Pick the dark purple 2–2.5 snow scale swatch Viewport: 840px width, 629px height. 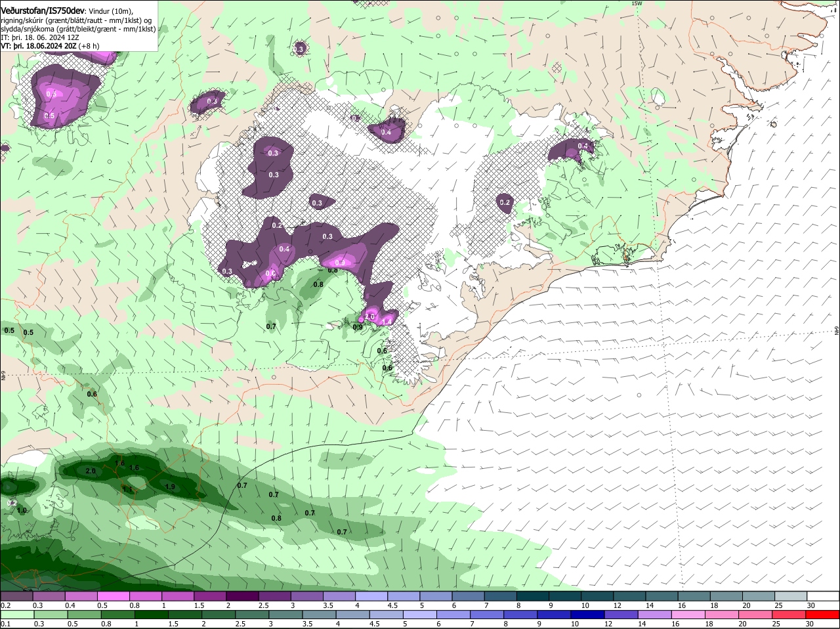tap(242, 596)
